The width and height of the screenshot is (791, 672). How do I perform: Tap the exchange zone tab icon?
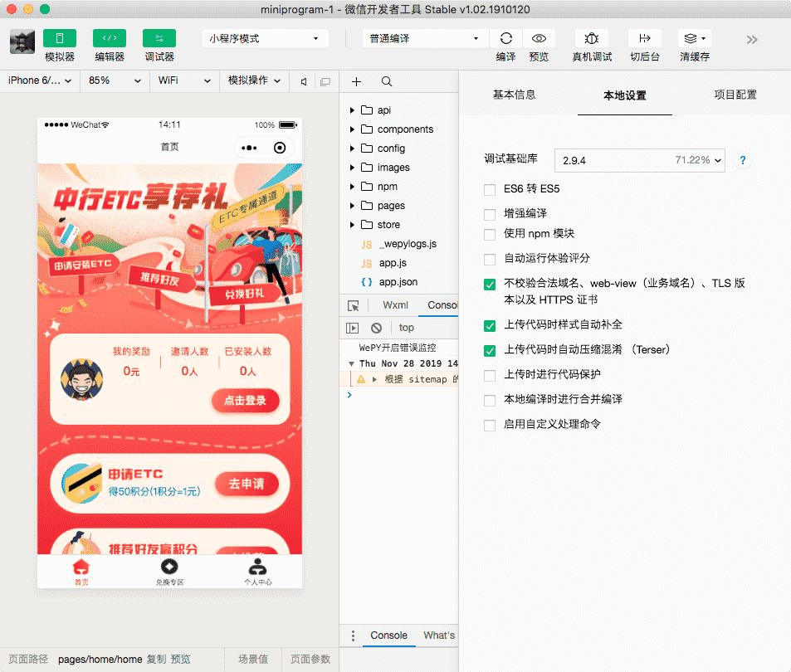[169, 567]
